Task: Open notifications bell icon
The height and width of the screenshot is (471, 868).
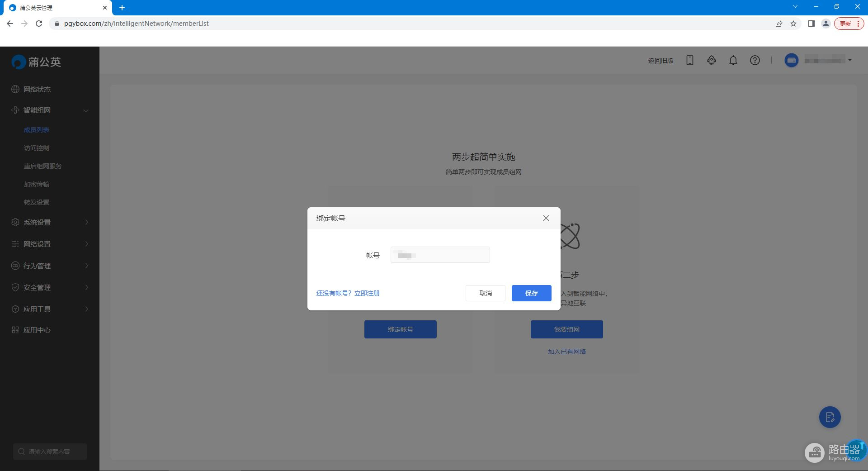Action: (x=733, y=60)
